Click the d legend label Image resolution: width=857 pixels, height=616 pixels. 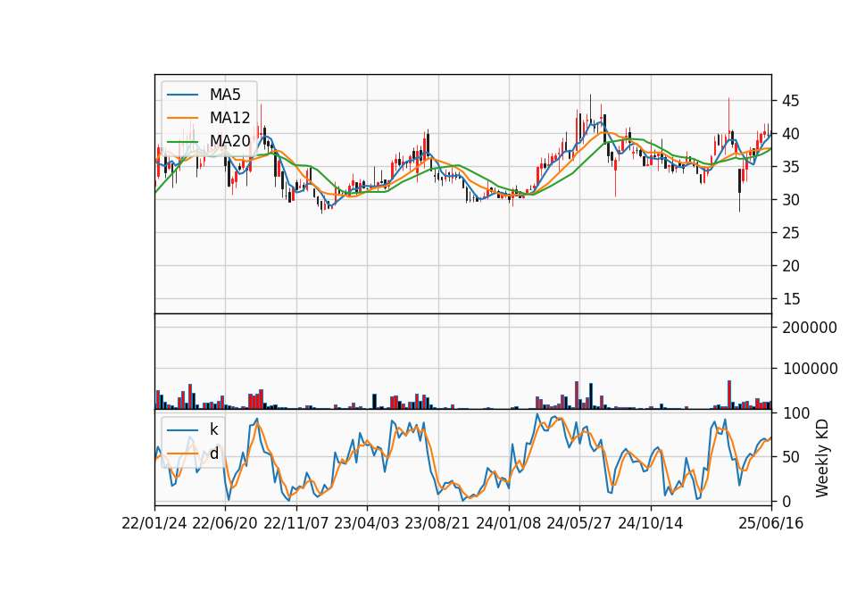point(213,454)
